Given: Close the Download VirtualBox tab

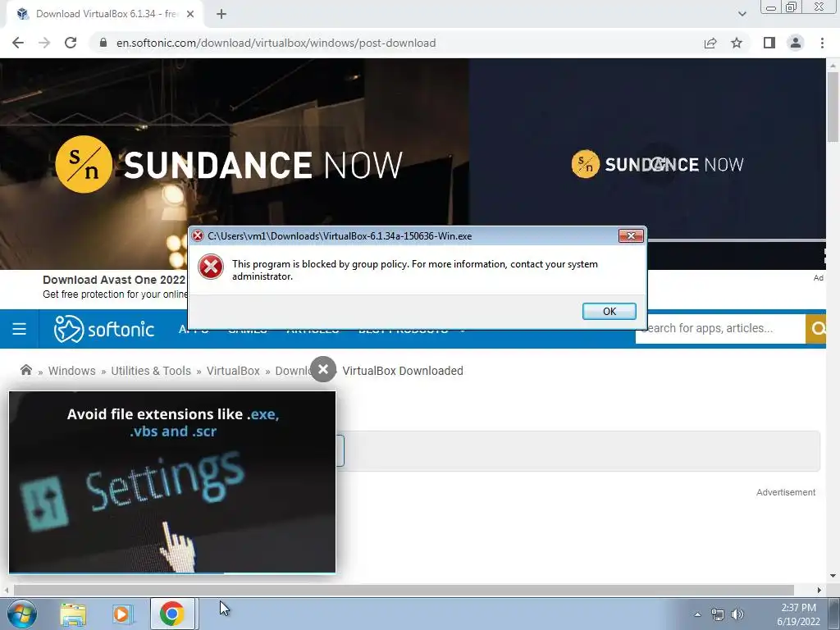Looking at the screenshot, I should (190, 14).
